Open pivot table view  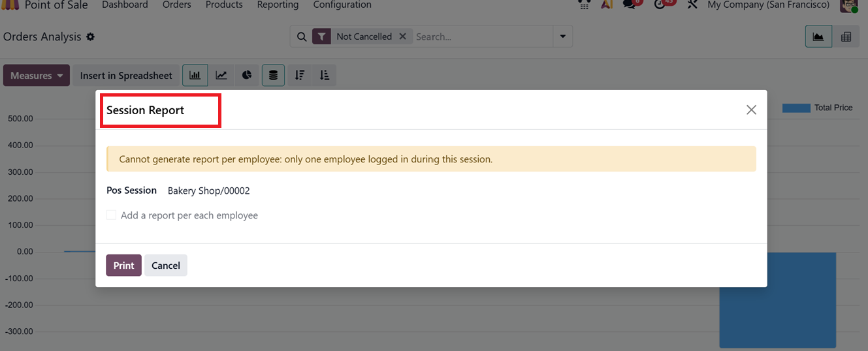[846, 37]
